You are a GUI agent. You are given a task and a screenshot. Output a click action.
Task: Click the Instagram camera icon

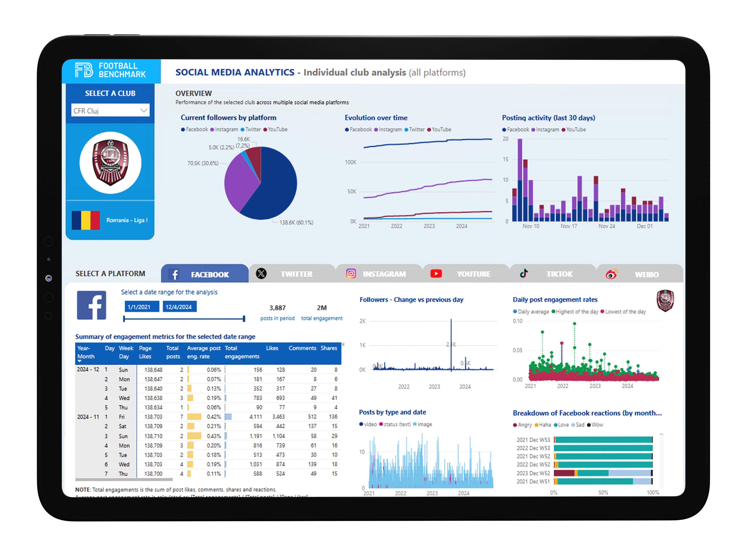[x=351, y=273]
